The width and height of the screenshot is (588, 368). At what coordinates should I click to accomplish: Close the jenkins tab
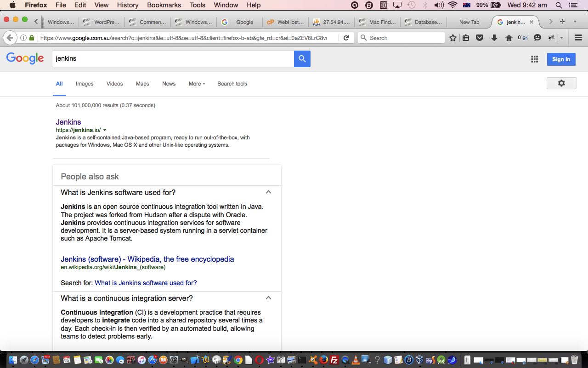[531, 22]
